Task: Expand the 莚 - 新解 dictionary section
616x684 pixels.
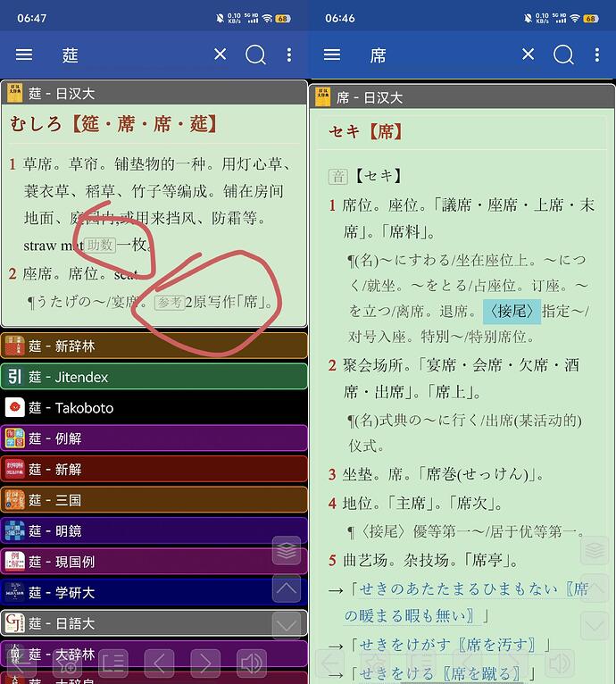Action: [154, 470]
